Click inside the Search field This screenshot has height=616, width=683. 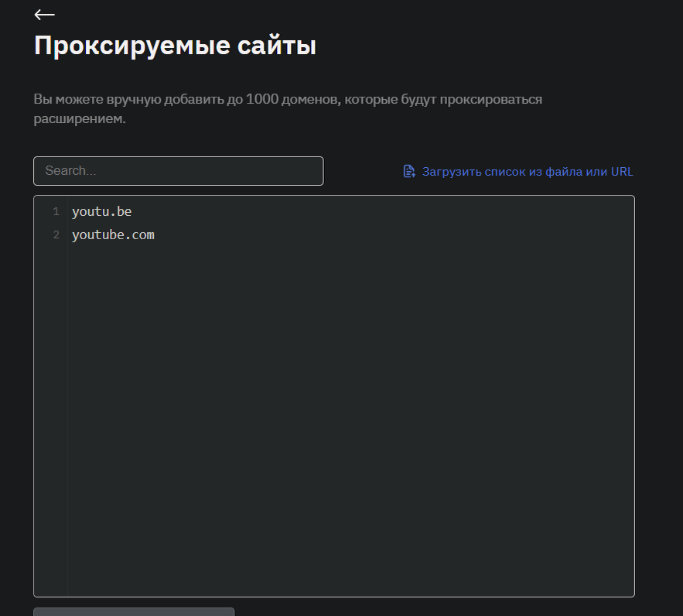(178, 170)
